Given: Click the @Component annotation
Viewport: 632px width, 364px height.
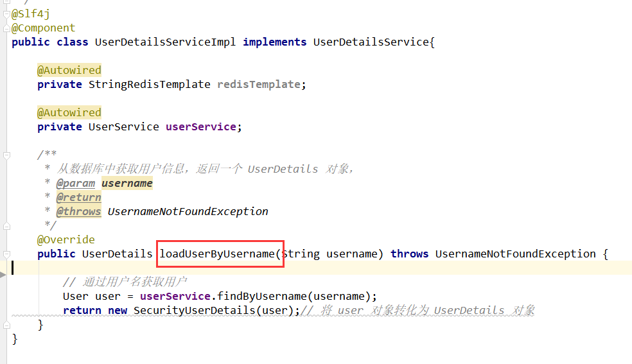Looking at the screenshot, I should click(43, 28).
